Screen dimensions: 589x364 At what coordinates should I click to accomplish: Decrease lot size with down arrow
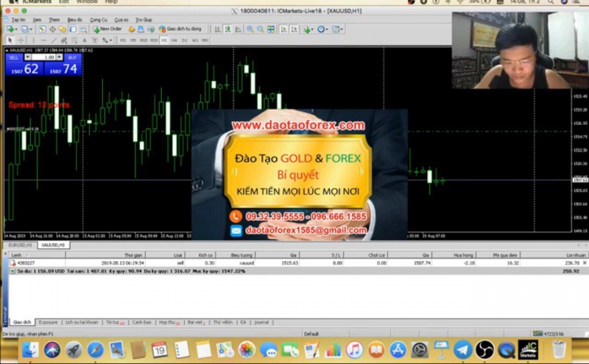coord(28,57)
